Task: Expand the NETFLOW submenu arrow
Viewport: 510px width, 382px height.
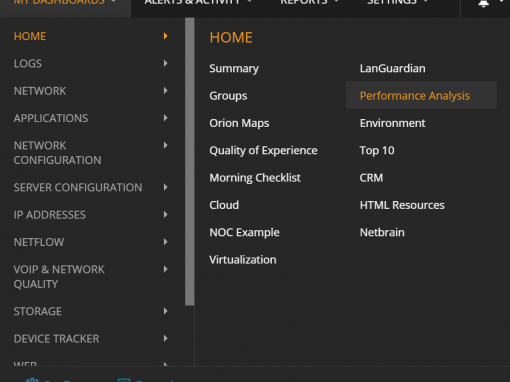Action: (165, 242)
